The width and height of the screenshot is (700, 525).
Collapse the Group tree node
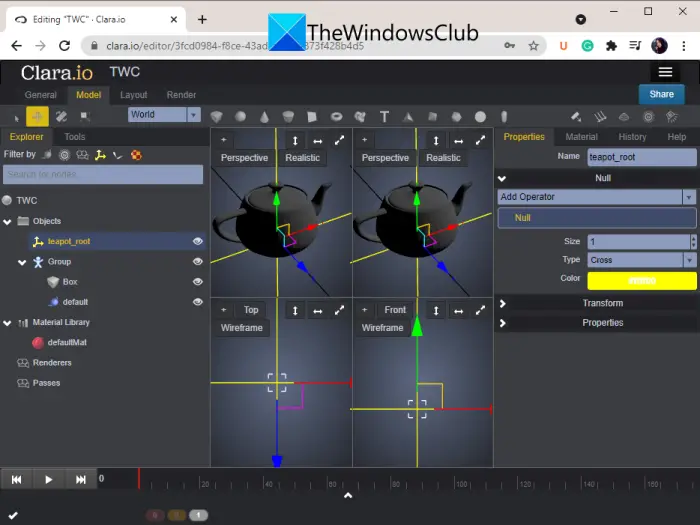click(x=22, y=262)
